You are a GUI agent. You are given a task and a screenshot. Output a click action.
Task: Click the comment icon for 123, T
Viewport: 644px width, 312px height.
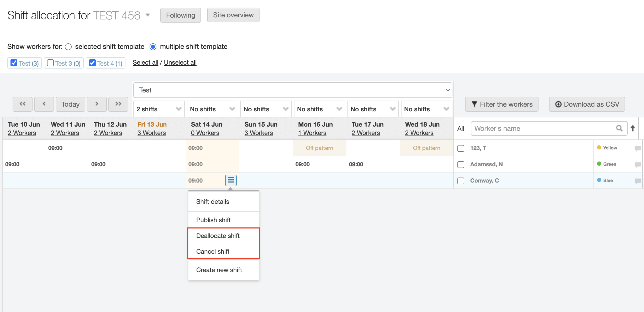(637, 148)
